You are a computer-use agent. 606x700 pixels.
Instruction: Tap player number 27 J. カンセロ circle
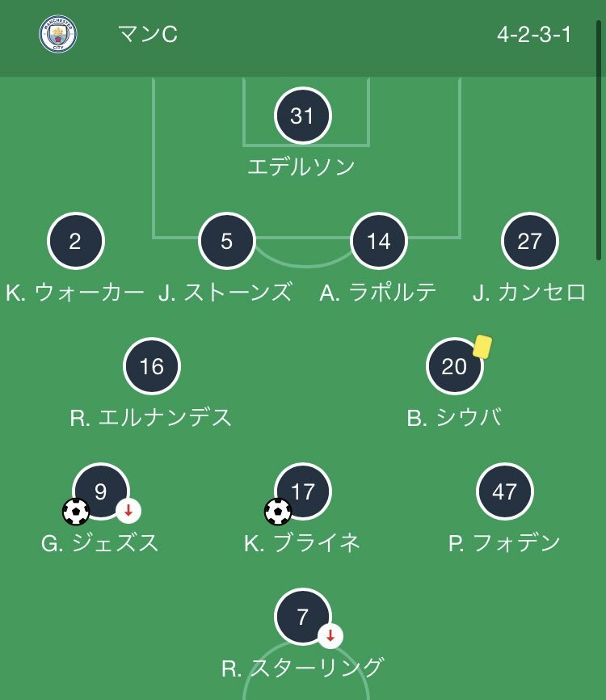(x=530, y=241)
